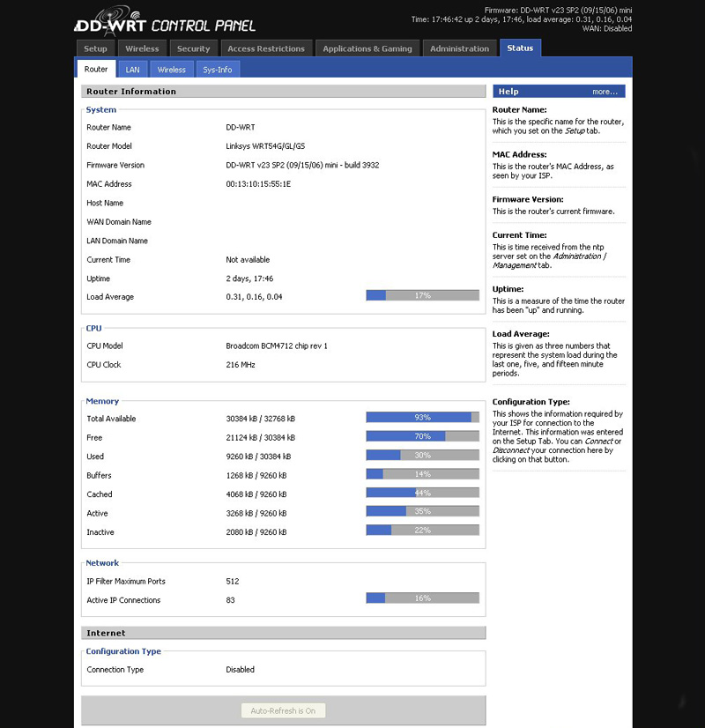Click Connection Type value Disabled

click(x=240, y=670)
